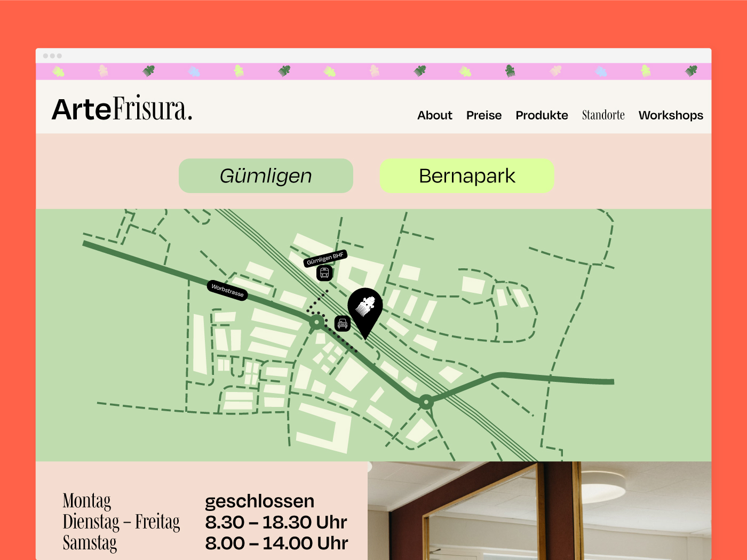The image size is (747, 560).
Task: Click the last comb icon in pink banner
Action: tap(691, 71)
